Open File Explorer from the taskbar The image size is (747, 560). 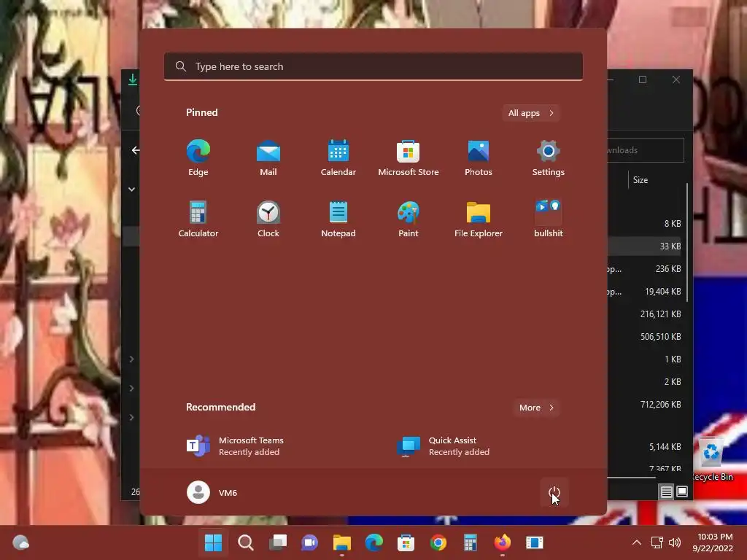[342, 542]
